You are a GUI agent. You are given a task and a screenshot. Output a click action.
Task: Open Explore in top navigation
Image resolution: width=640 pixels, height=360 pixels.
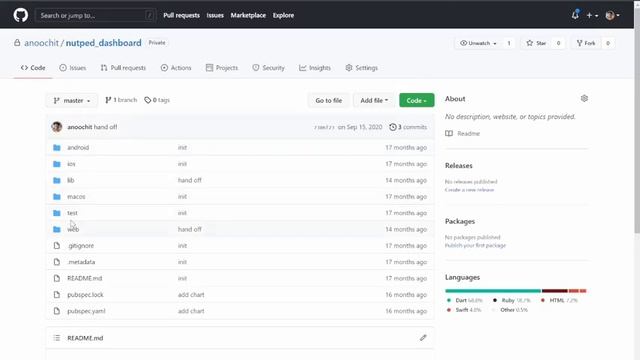point(283,16)
